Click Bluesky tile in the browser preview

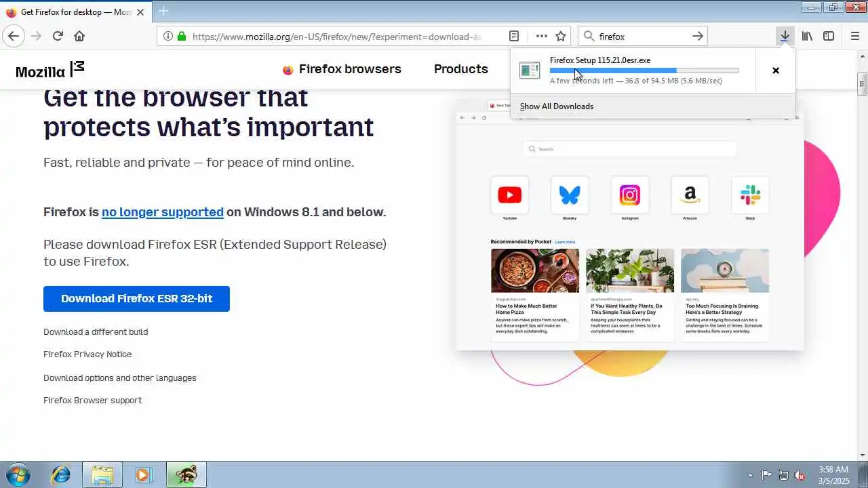[x=570, y=196]
